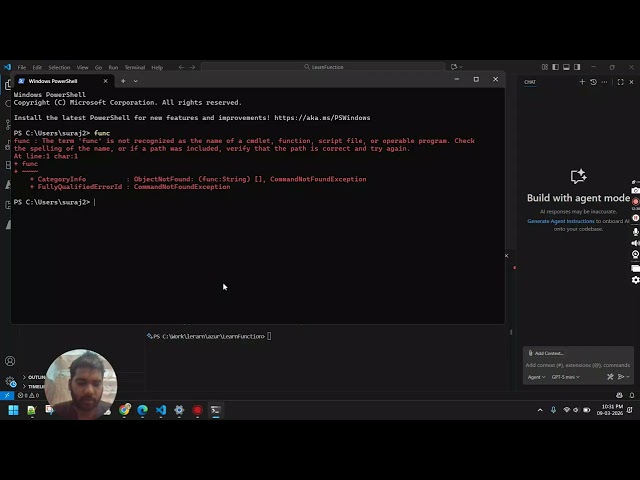Go forward with the navigation arrow

coord(192,67)
